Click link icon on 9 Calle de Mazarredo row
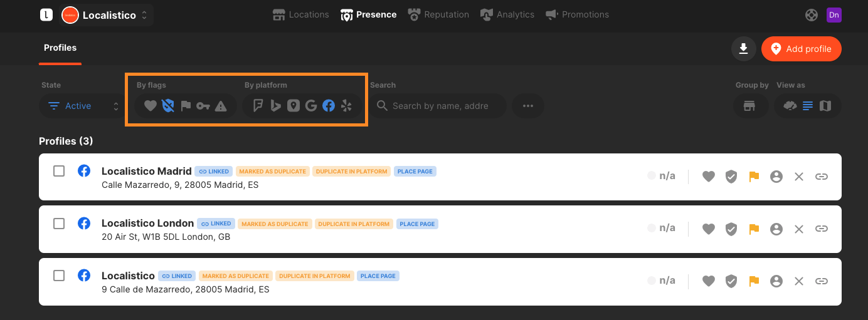 [x=822, y=282]
